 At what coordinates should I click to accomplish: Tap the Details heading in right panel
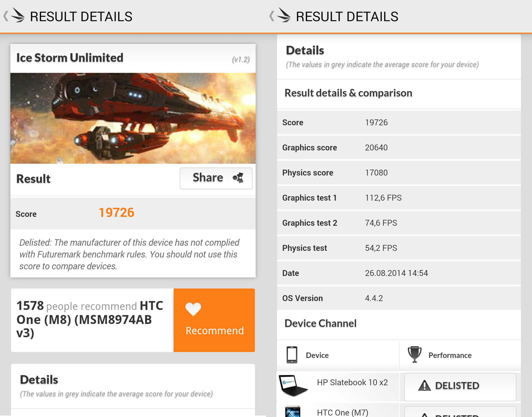coord(305,50)
